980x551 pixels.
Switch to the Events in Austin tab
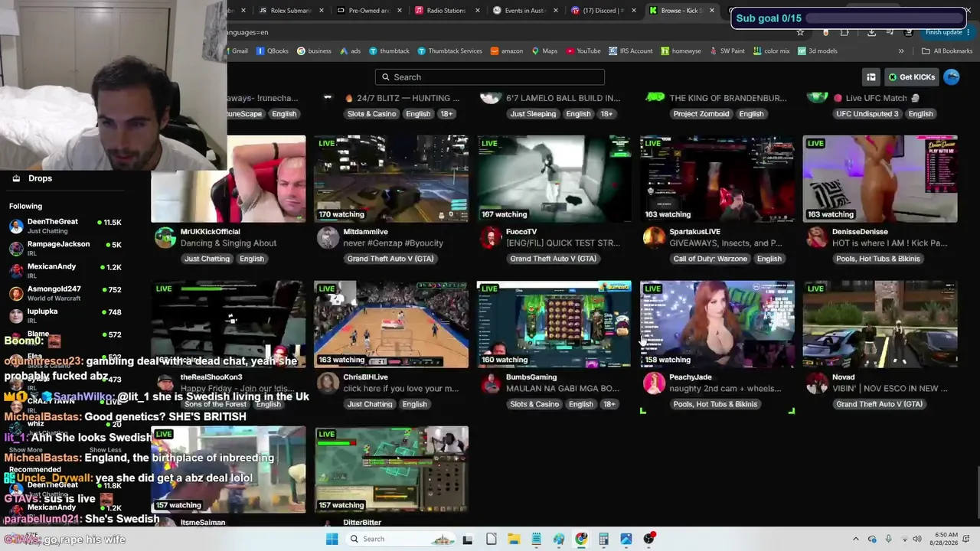[x=526, y=11]
